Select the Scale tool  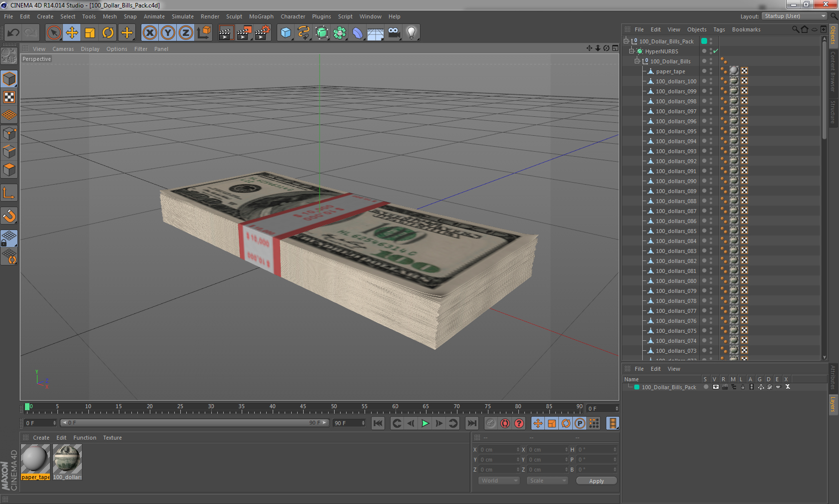(x=90, y=33)
